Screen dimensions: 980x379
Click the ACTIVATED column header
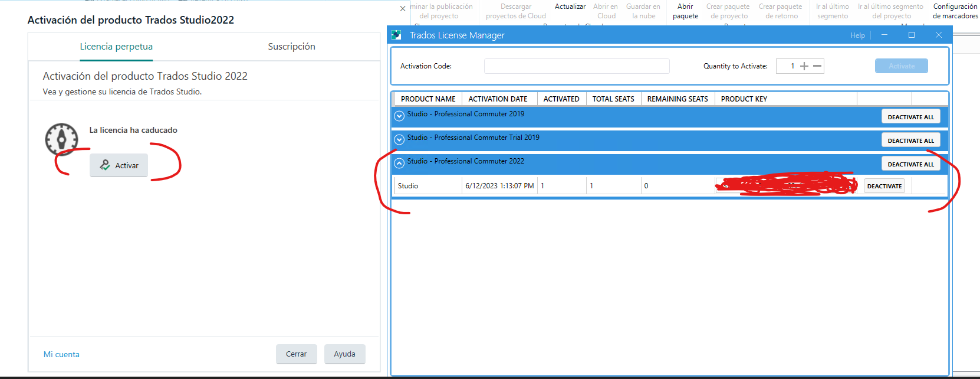coord(561,99)
